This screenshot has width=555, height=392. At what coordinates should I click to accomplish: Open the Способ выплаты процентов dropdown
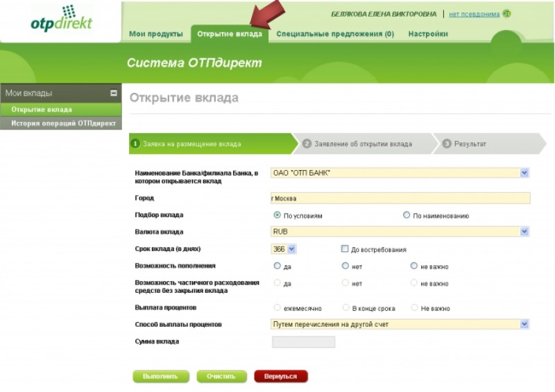(x=524, y=324)
